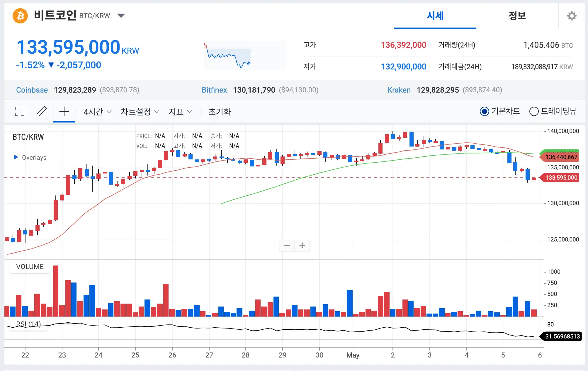Screen dimensions: 588x371
Task: Expand the 차트설정 dropdown menu
Action: coord(140,111)
